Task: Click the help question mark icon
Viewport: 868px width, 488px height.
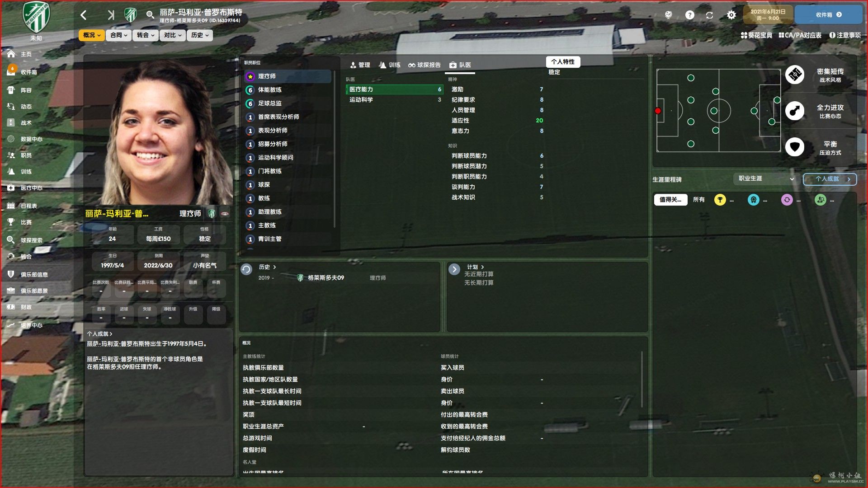Action: tap(689, 15)
